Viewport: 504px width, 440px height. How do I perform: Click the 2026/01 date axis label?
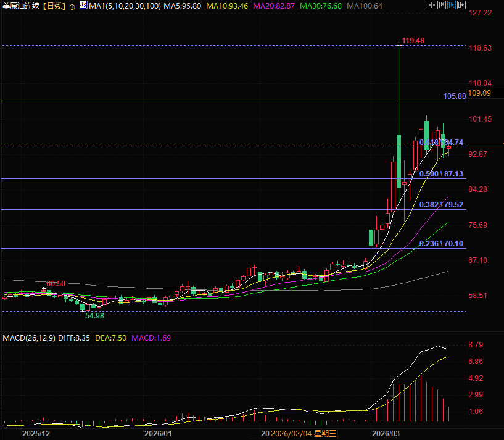tap(158, 434)
